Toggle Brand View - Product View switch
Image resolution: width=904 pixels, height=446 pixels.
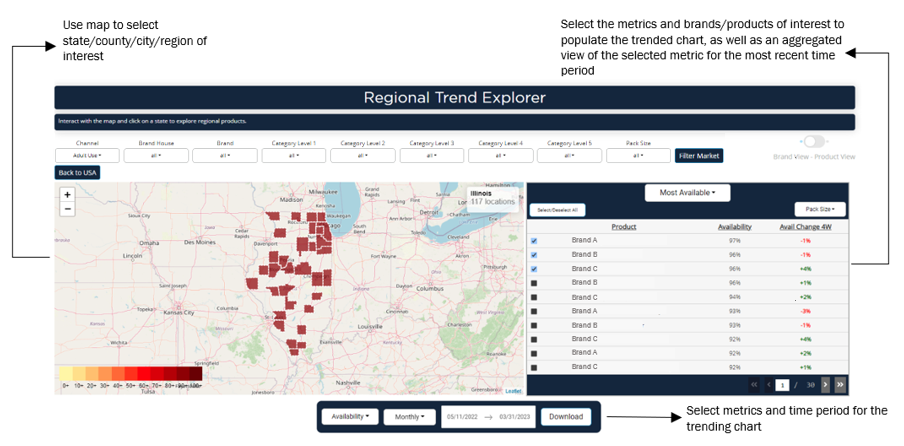(x=814, y=142)
